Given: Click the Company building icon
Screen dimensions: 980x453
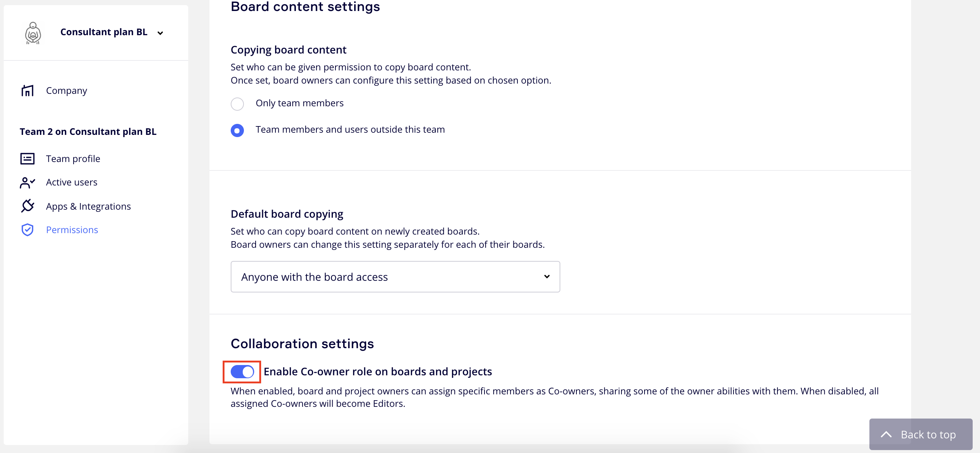Looking at the screenshot, I should click(x=27, y=91).
